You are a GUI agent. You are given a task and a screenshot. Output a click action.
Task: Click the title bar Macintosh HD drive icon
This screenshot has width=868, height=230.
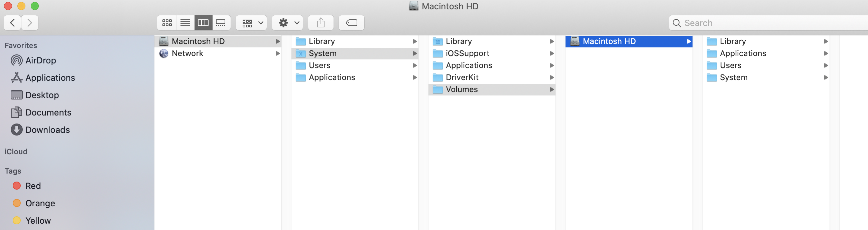[x=414, y=6]
